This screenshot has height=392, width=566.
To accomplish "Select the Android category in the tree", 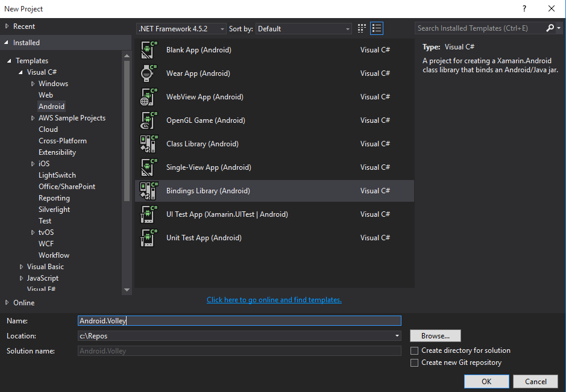I will coord(52,106).
